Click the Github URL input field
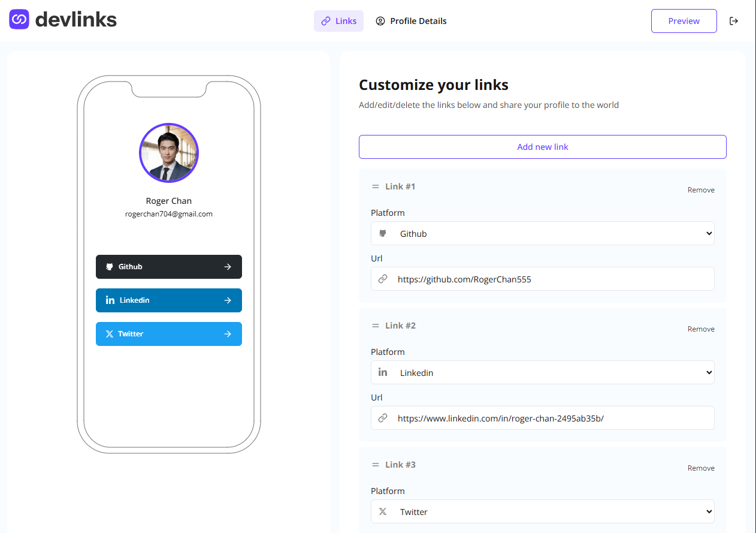 [543, 279]
